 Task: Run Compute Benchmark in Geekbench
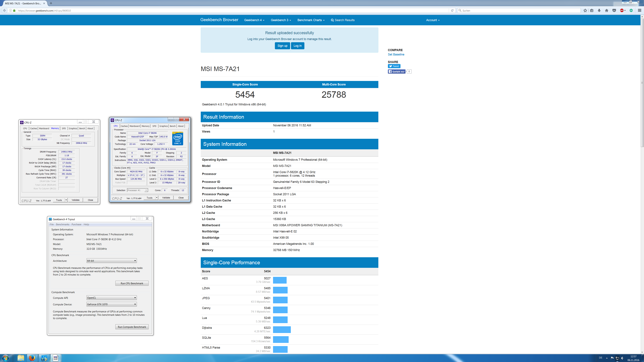point(132,327)
